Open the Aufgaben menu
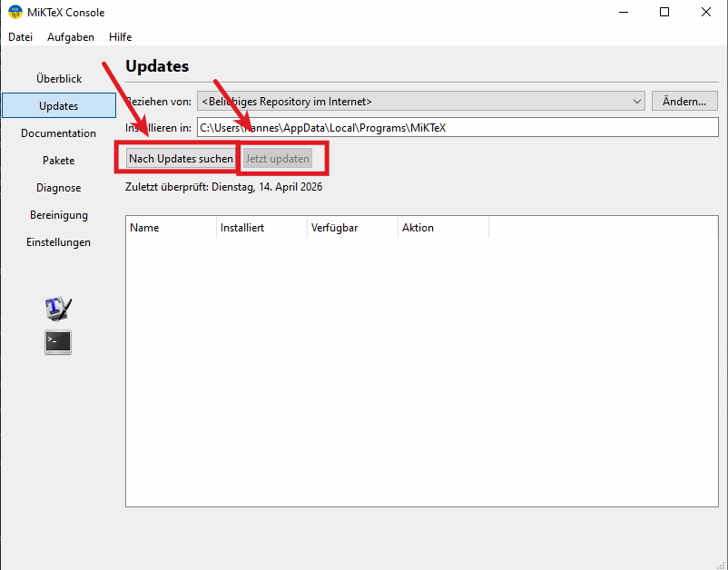The image size is (728, 570). click(71, 37)
